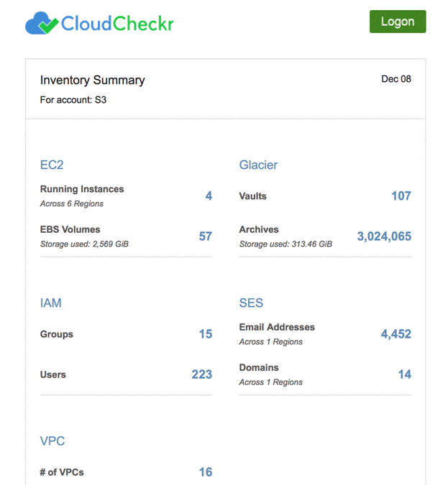Click 'Storage used: 313.46 GiB' text

pos(285,244)
